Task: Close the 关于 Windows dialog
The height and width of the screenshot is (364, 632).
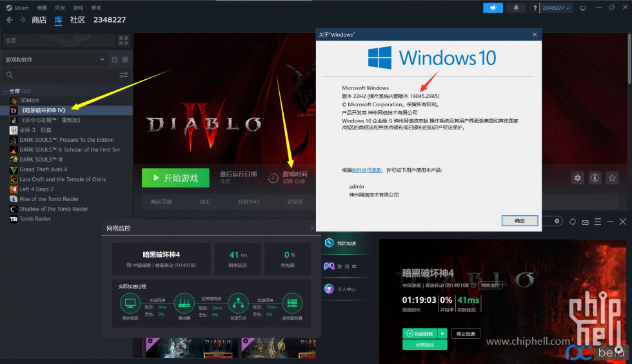Action: point(535,35)
